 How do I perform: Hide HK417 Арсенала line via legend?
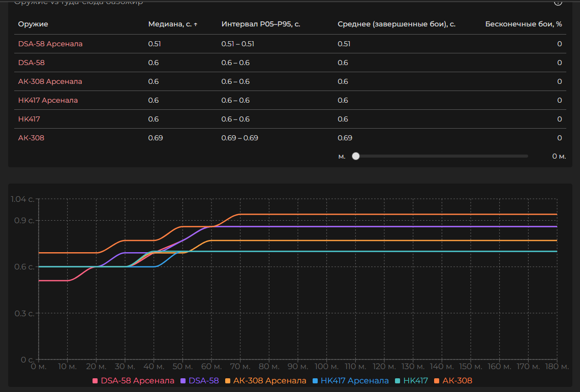[x=351, y=381]
